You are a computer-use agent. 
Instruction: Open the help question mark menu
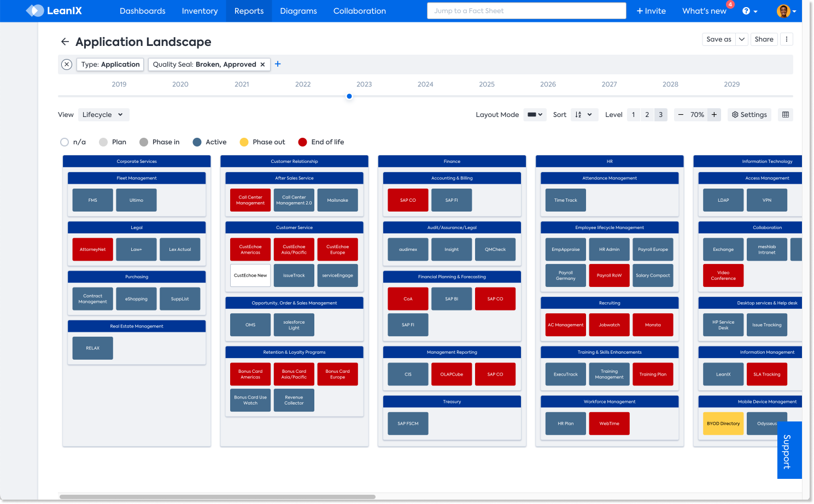(749, 11)
